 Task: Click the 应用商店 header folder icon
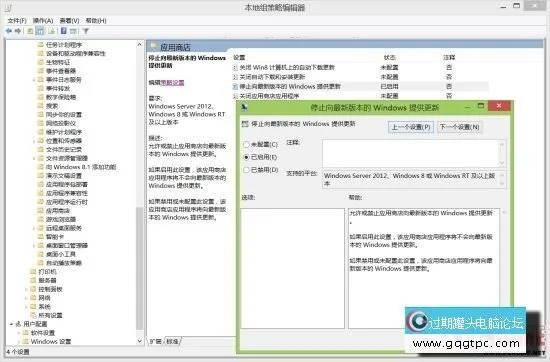153,46
